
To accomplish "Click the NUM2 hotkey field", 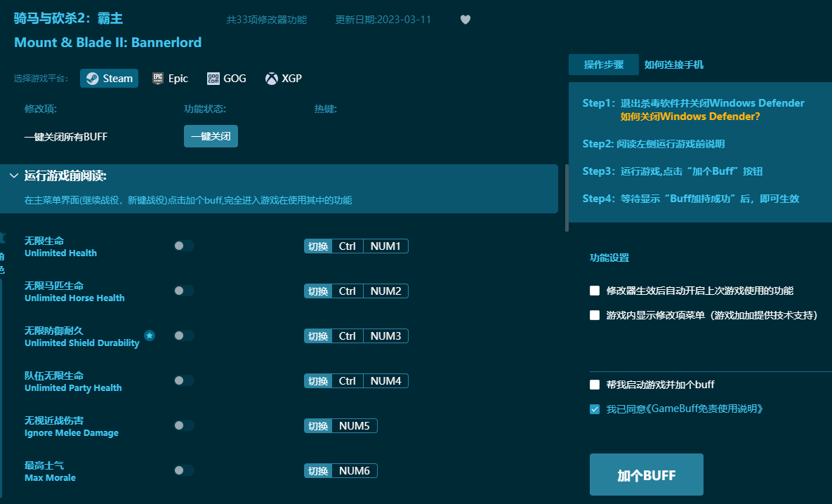I will [385, 291].
